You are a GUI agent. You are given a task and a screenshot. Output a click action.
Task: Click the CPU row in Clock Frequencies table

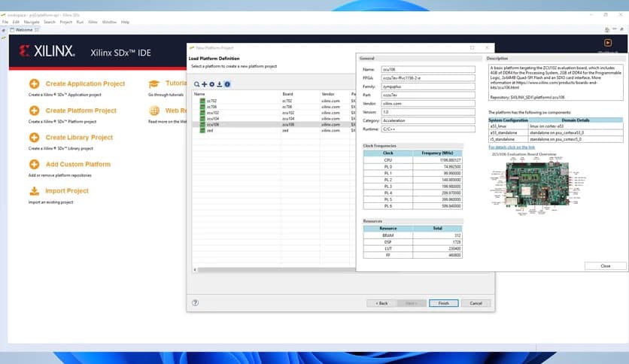coord(412,160)
